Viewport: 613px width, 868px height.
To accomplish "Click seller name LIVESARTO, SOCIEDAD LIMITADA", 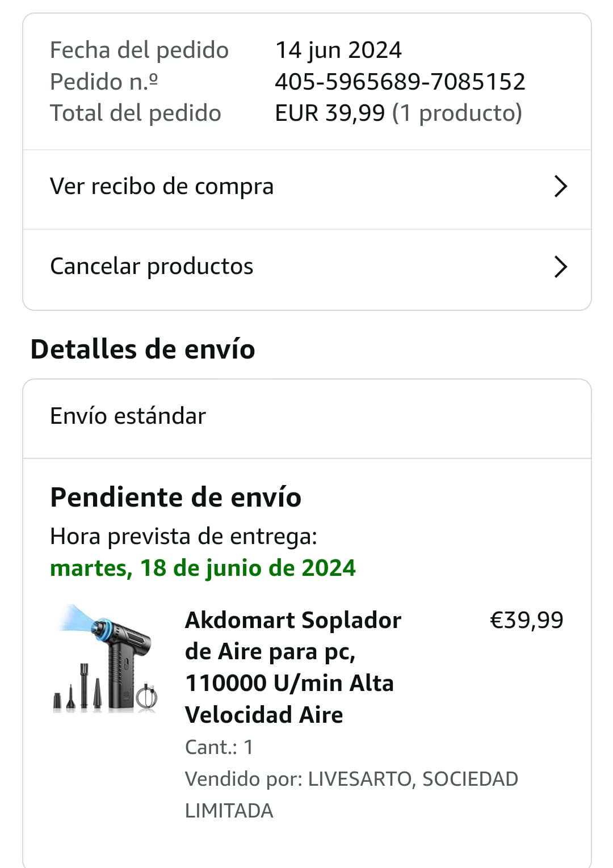I will 351,794.
